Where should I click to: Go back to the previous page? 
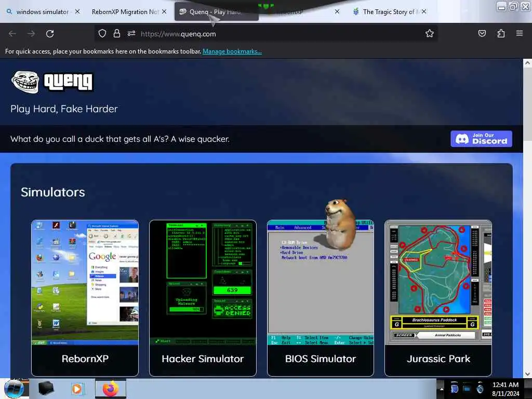tap(12, 34)
